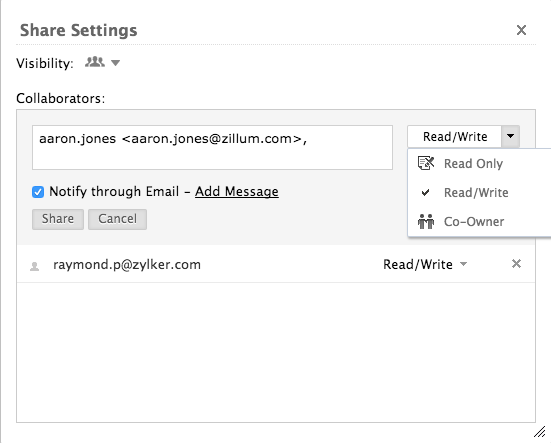Uncheck Notify through Email checkbox
The image size is (551, 443).
point(38,192)
